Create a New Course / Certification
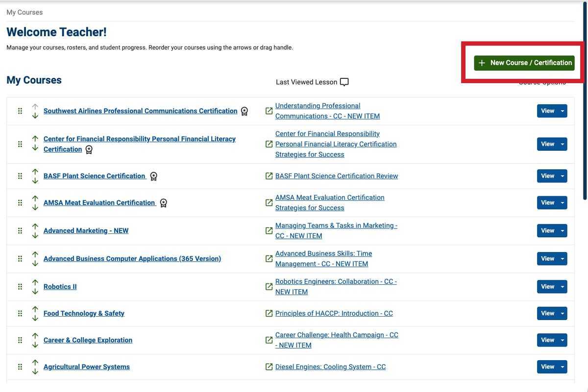 point(524,63)
